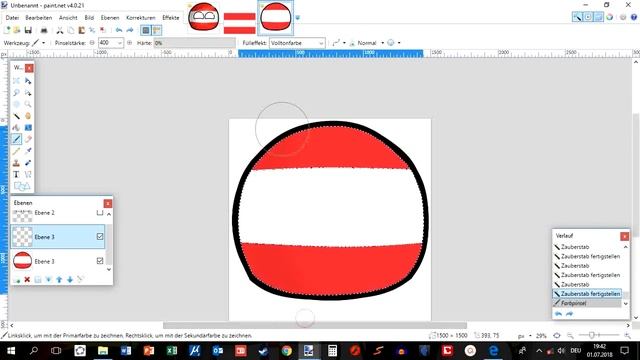Click the Cut scissors icon
Screen dimensions: 640x360
tap(60, 30)
